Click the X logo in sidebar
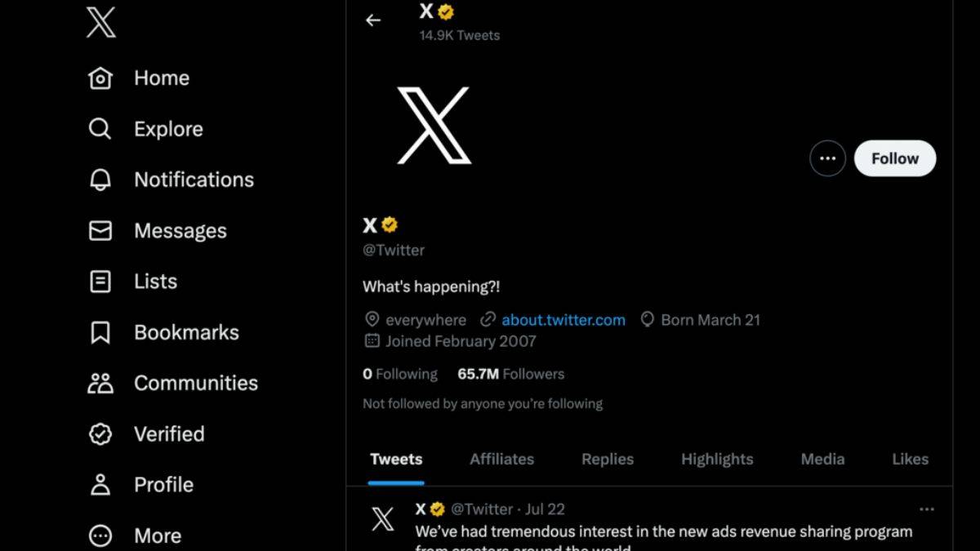 101,24
